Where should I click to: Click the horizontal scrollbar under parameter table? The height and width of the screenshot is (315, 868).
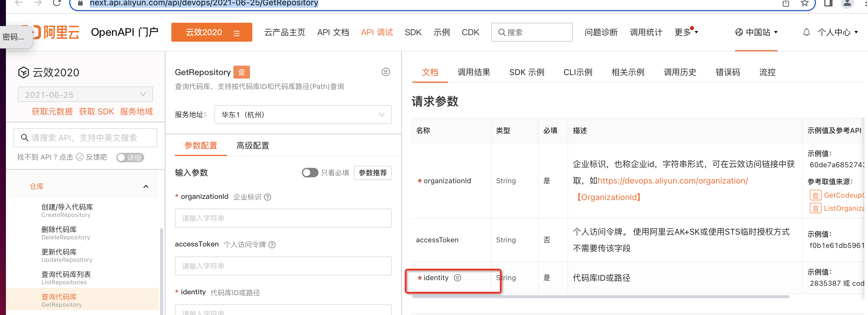pos(600,297)
